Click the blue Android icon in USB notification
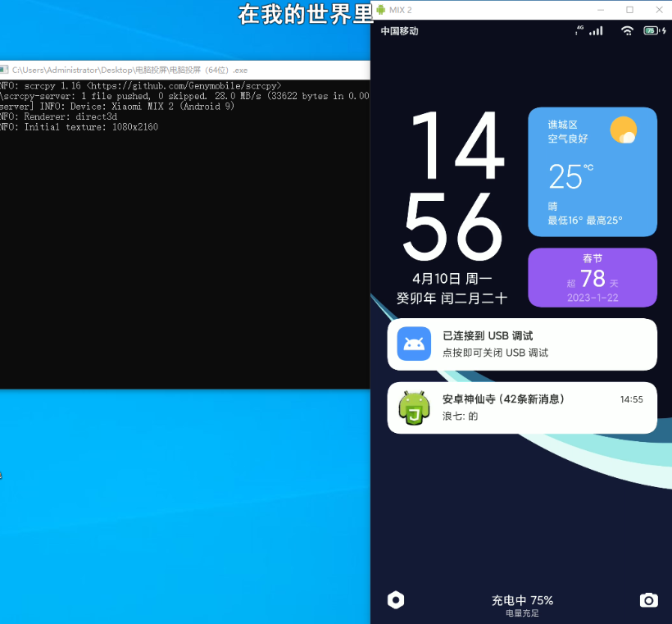The width and height of the screenshot is (672, 624). (x=414, y=344)
